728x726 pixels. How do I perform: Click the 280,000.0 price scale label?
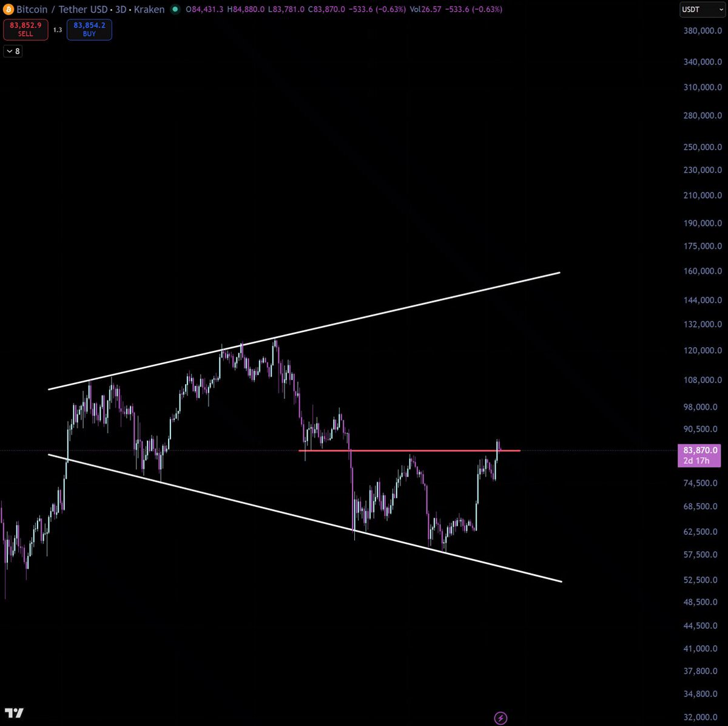(703, 116)
